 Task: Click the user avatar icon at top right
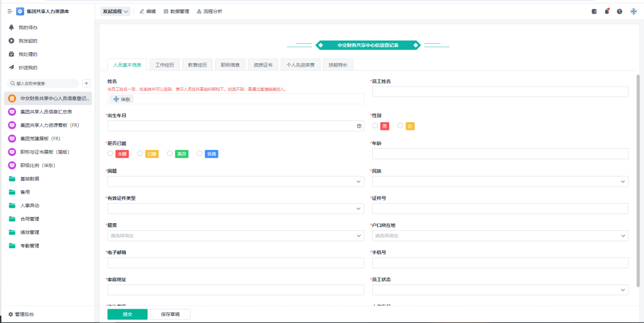tap(633, 11)
